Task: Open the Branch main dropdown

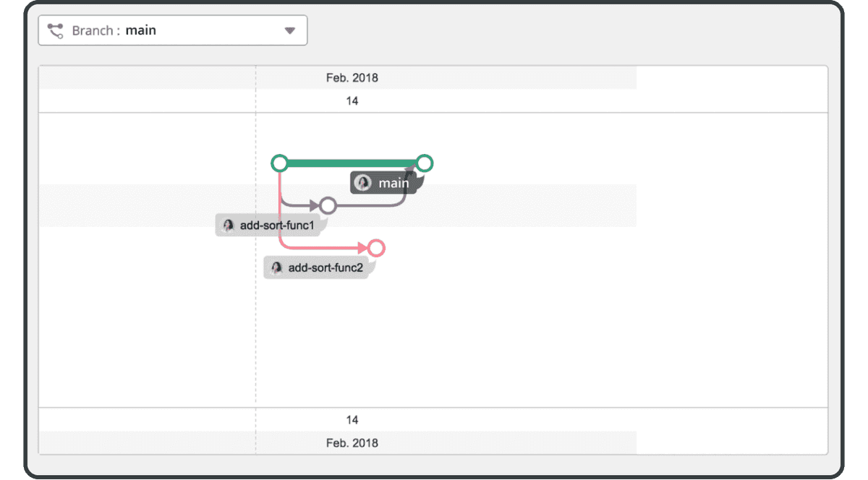Action: pyautogui.click(x=173, y=30)
